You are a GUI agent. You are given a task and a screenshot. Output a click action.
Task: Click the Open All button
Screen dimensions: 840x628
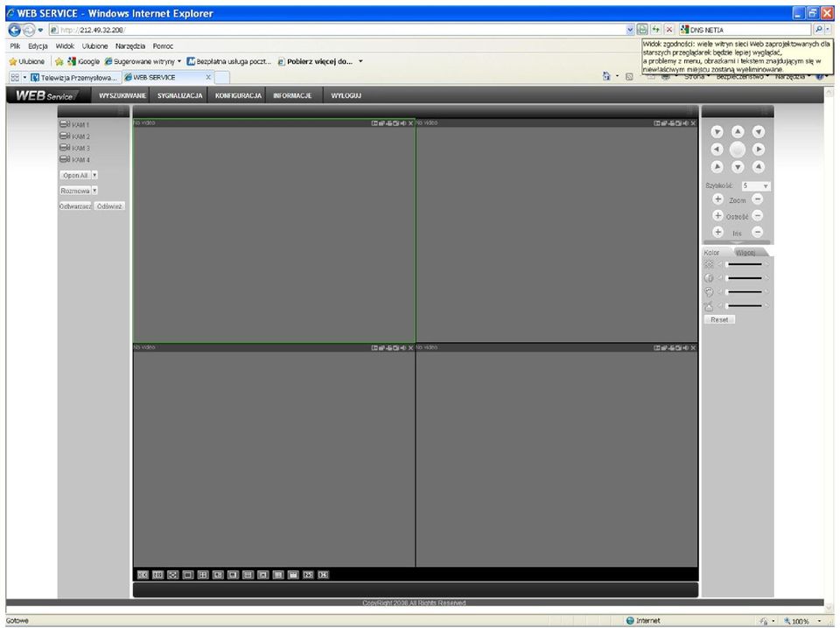point(75,175)
